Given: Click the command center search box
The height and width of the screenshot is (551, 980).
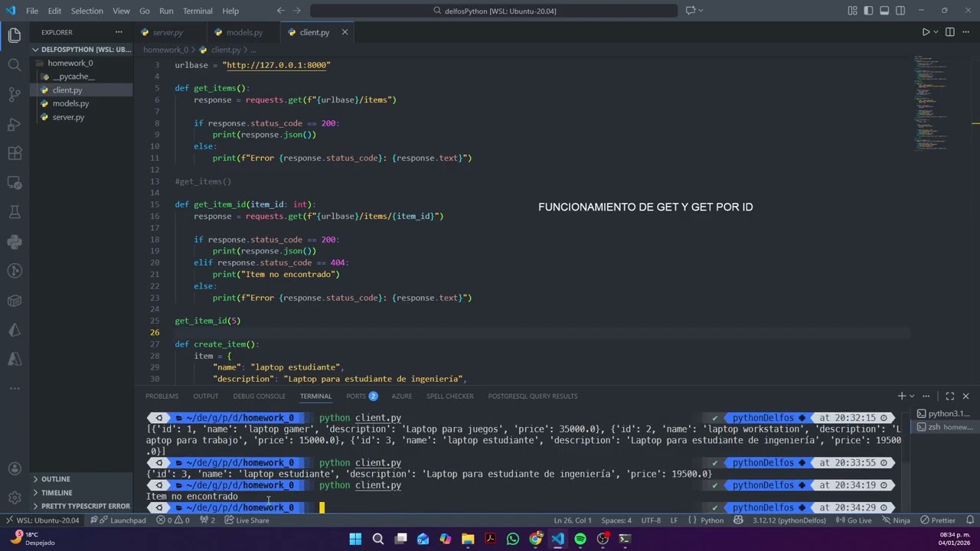Looking at the screenshot, I should click(494, 11).
